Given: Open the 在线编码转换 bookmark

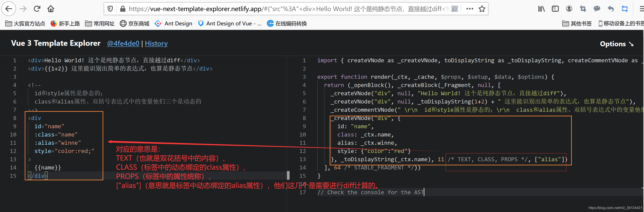Looking at the screenshot, I should (x=287, y=23).
